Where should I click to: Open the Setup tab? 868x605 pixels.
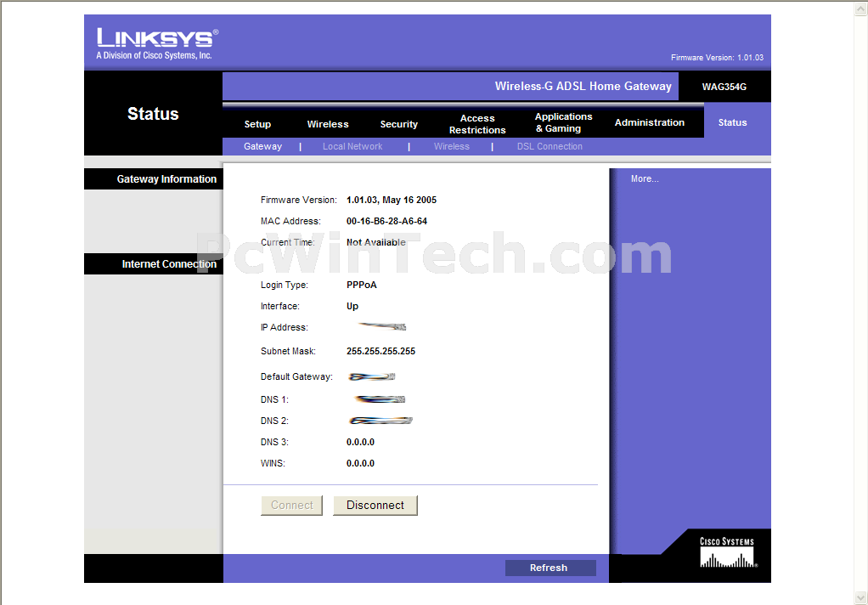[x=257, y=124]
